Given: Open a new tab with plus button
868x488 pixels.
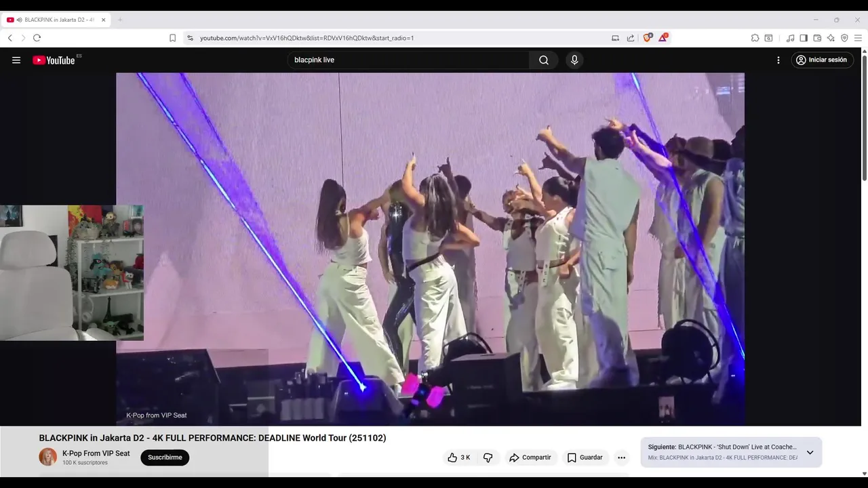Looking at the screenshot, I should (120, 20).
